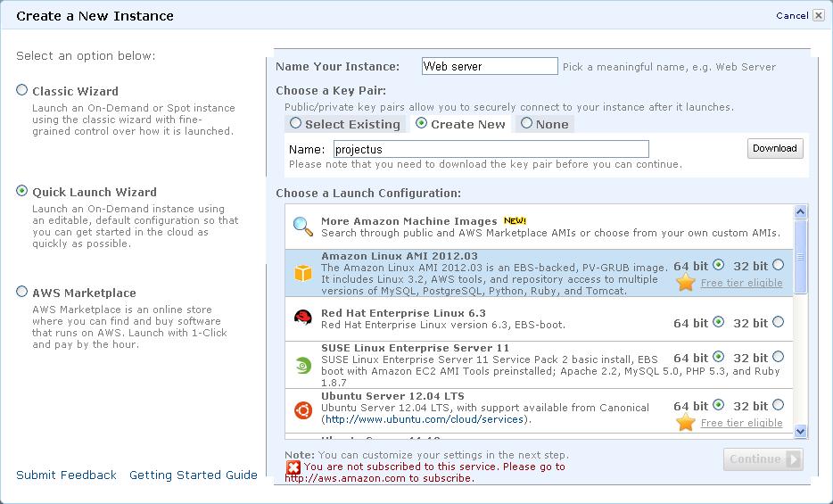Select 64 bit for Ubuntu Server 12.04 LTS

(x=718, y=405)
